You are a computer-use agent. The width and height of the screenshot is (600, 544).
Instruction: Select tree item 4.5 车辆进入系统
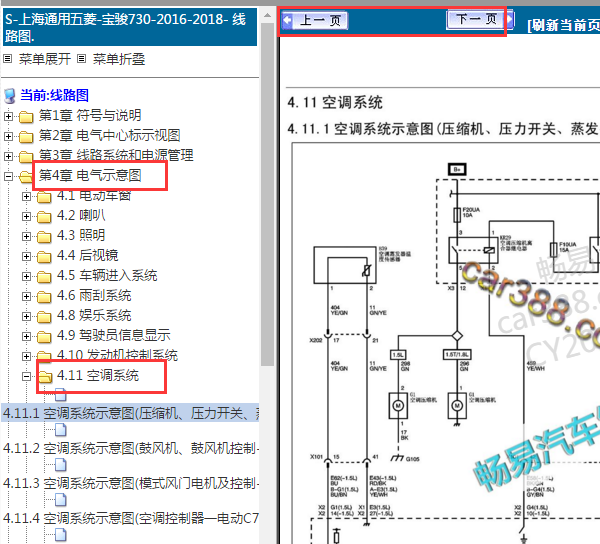click(107, 275)
